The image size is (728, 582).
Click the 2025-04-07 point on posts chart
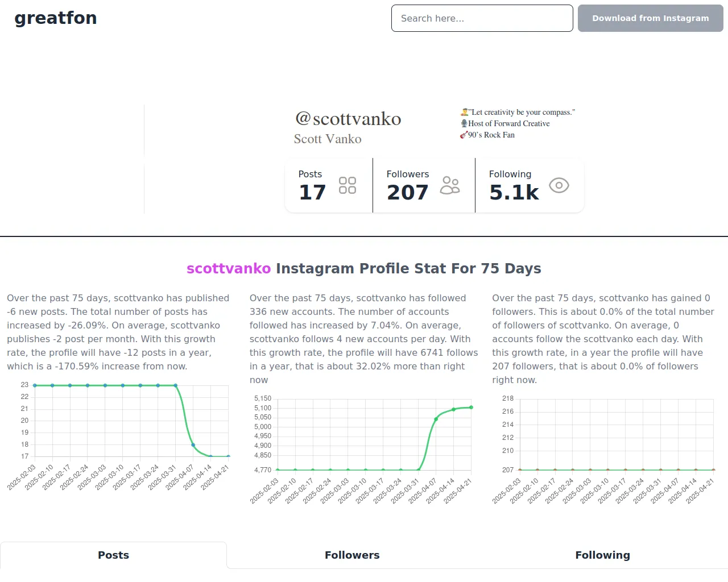193,445
